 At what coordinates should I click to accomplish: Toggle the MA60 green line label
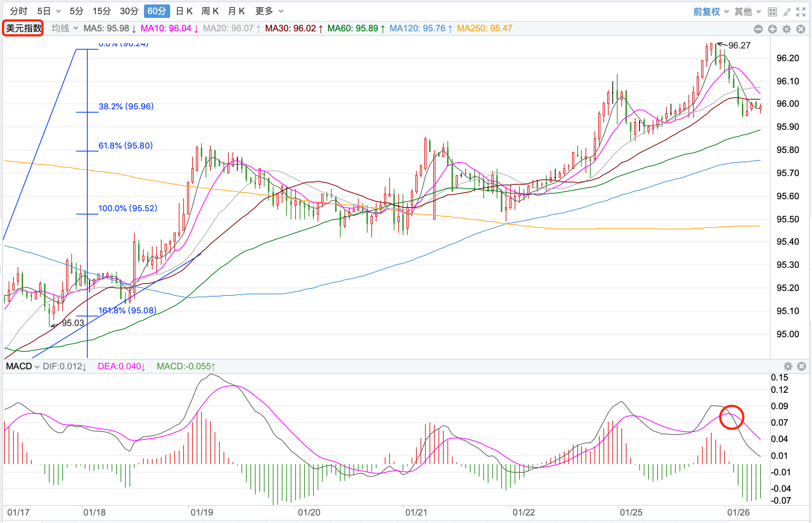click(356, 28)
